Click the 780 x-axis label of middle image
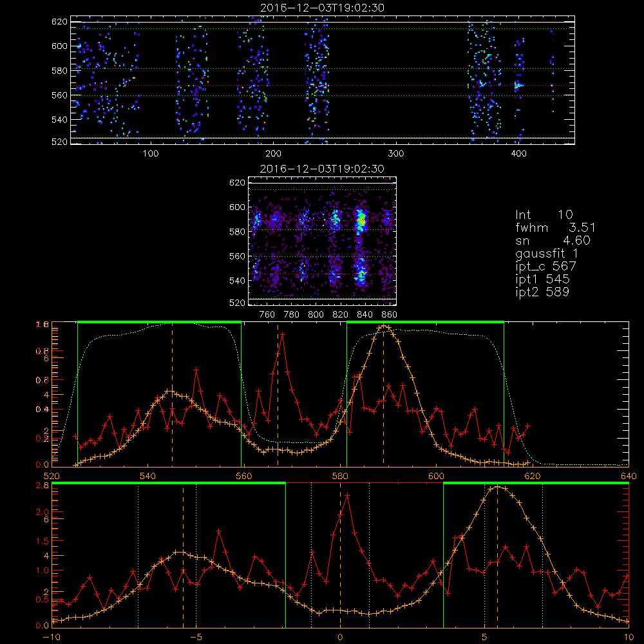 pyautogui.click(x=292, y=315)
